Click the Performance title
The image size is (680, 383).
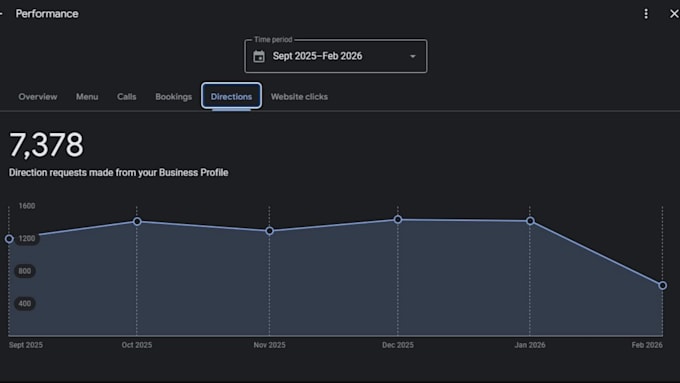point(47,14)
